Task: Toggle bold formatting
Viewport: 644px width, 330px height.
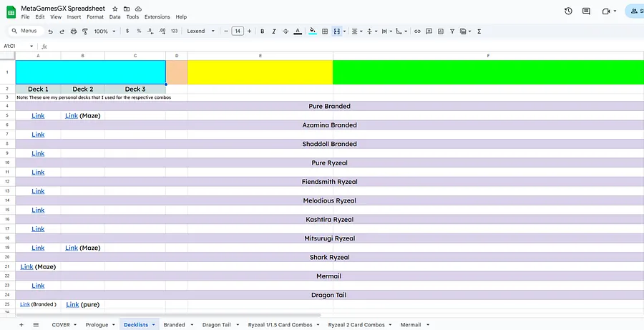Action: coord(262,31)
